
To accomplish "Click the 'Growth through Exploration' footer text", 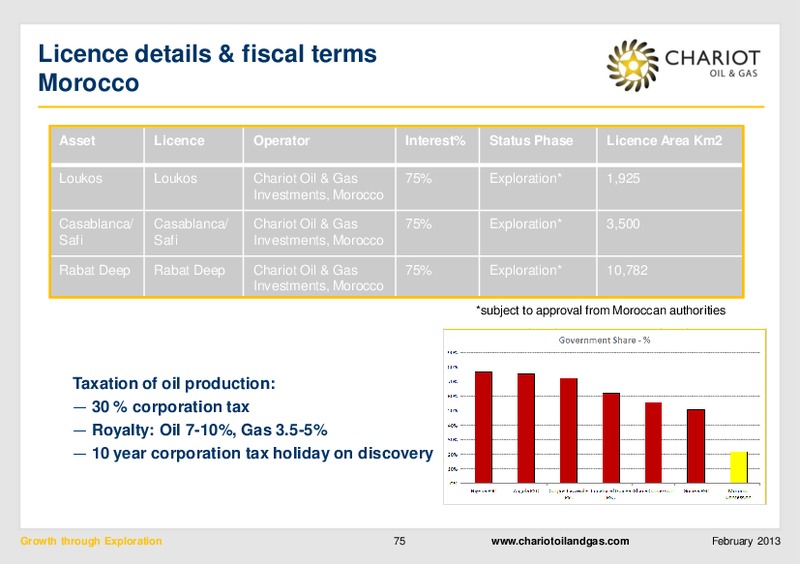I will coord(91,541).
